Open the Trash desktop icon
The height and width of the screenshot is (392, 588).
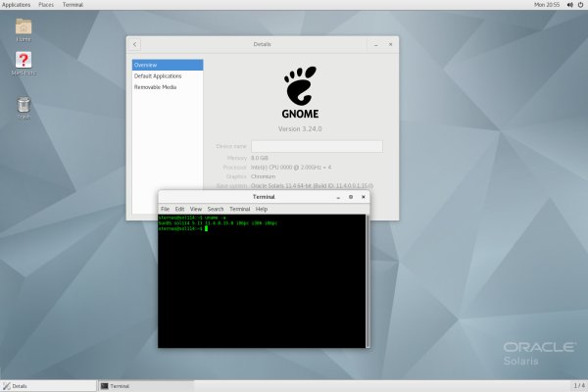click(x=24, y=106)
